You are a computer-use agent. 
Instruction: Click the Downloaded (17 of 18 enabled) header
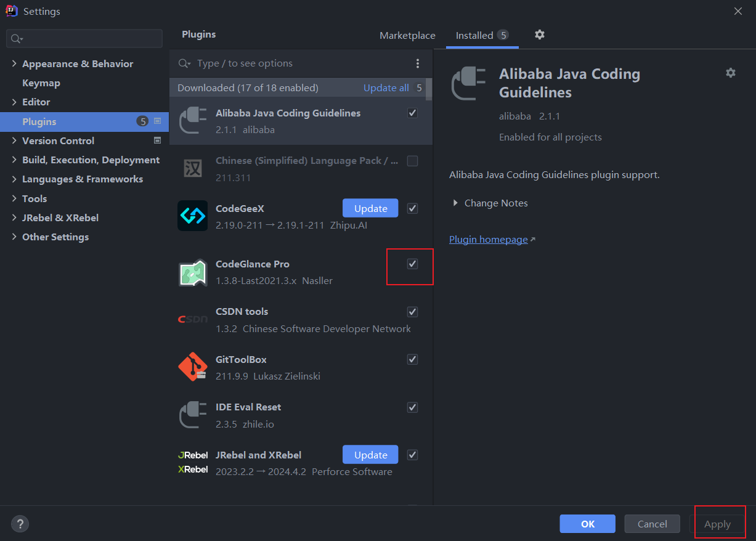248,87
